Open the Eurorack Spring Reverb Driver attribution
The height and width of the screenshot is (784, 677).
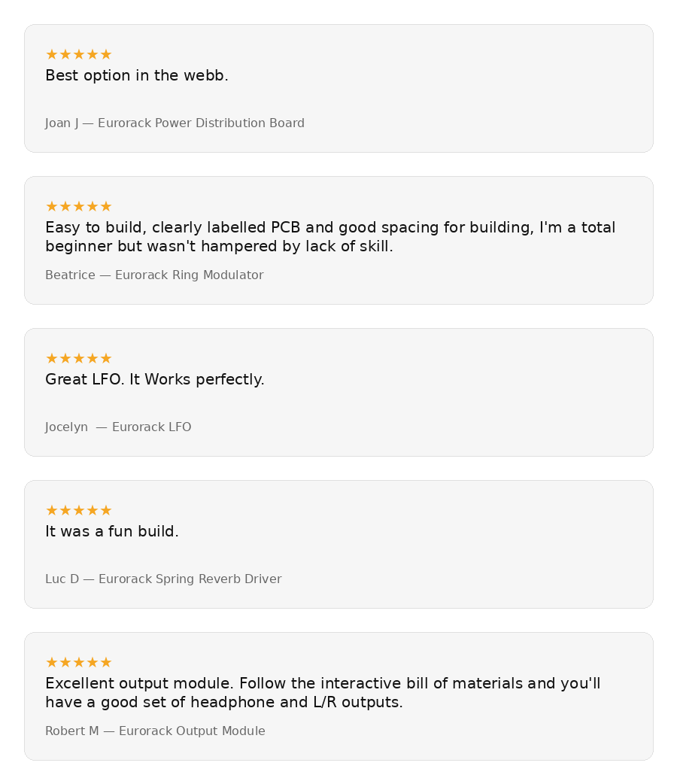pos(163,579)
